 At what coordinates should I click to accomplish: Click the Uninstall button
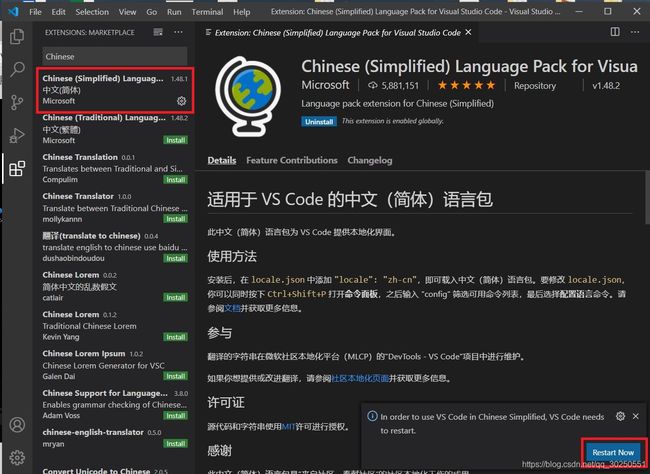tap(319, 122)
